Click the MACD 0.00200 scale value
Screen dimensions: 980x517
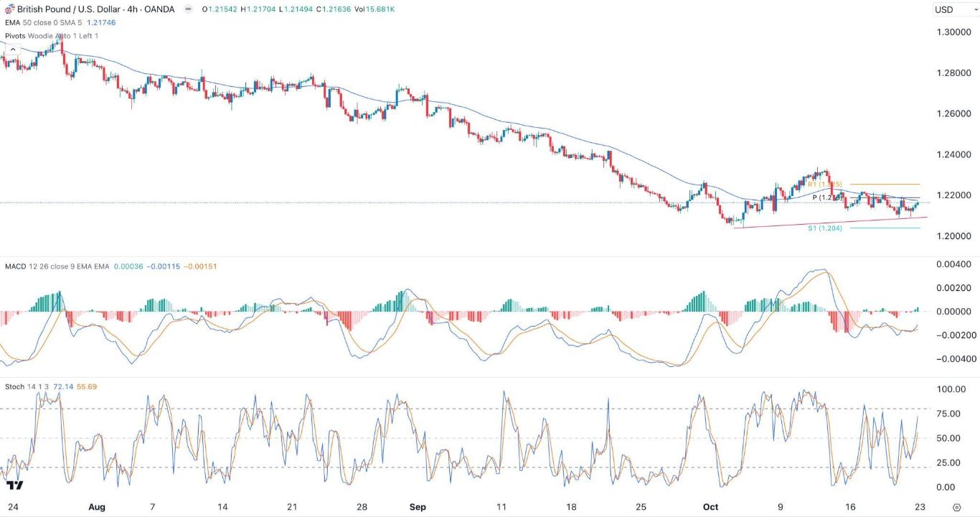click(954, 288)
